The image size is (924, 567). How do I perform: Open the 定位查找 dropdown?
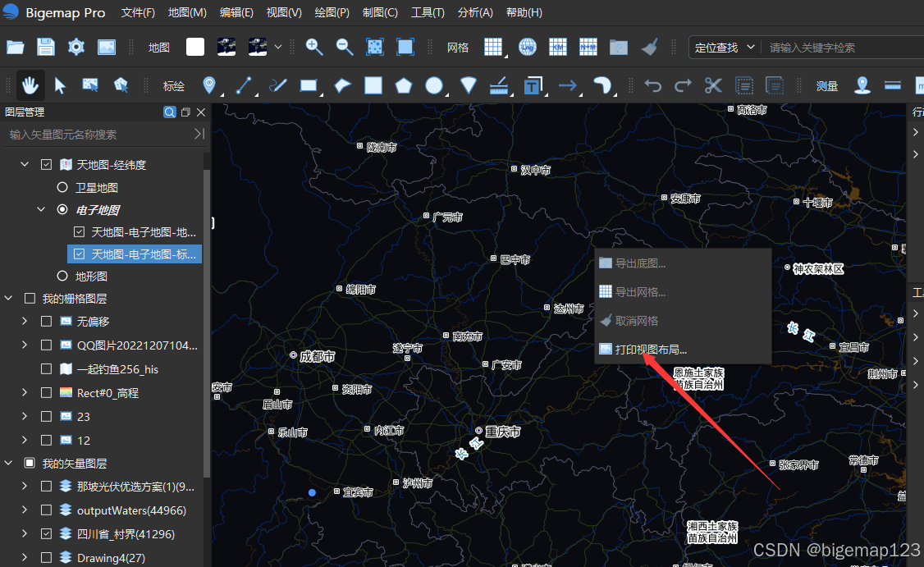pos(725,47)
